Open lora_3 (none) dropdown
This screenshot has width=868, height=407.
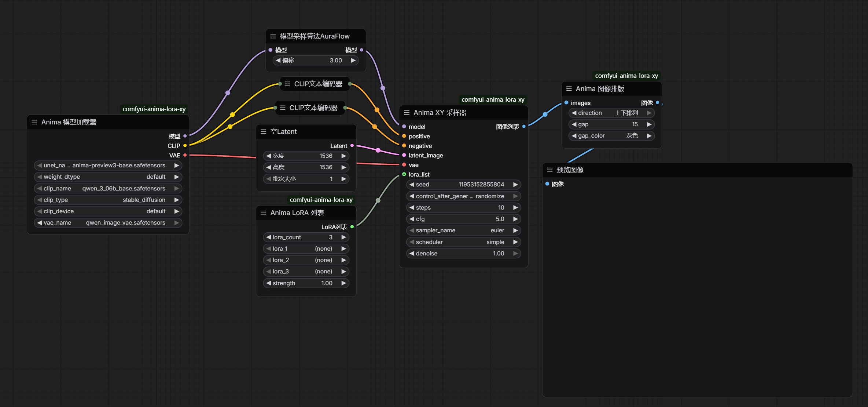(x=306, y=272)
